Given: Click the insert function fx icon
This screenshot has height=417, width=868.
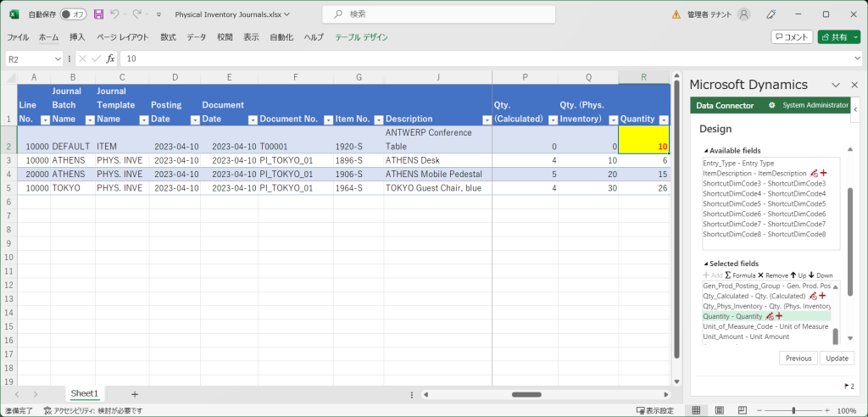Looking at the screenshot, I should [x=110, y=58].
